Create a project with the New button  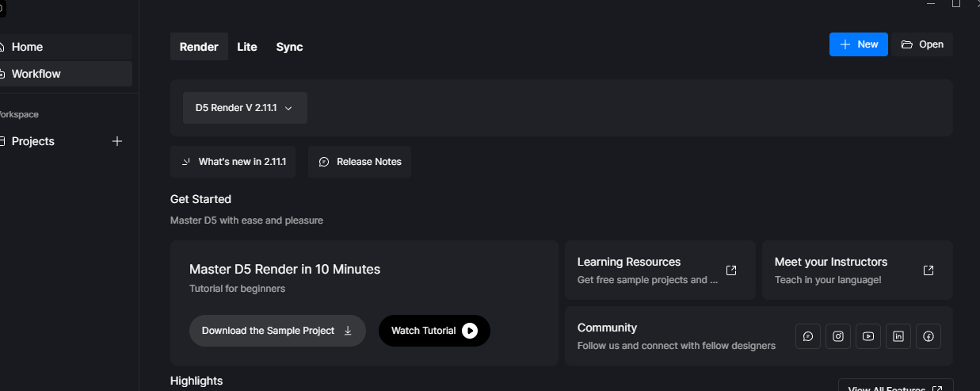click(x=859, y=44)
